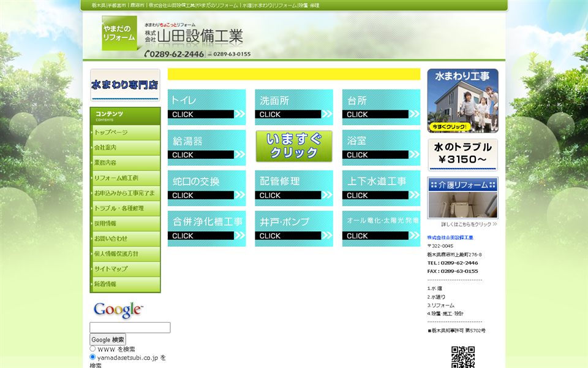Open お問い合わせ in the sidebar menu
This screenshot has width=588, height=368.
[x=126, y=239]
